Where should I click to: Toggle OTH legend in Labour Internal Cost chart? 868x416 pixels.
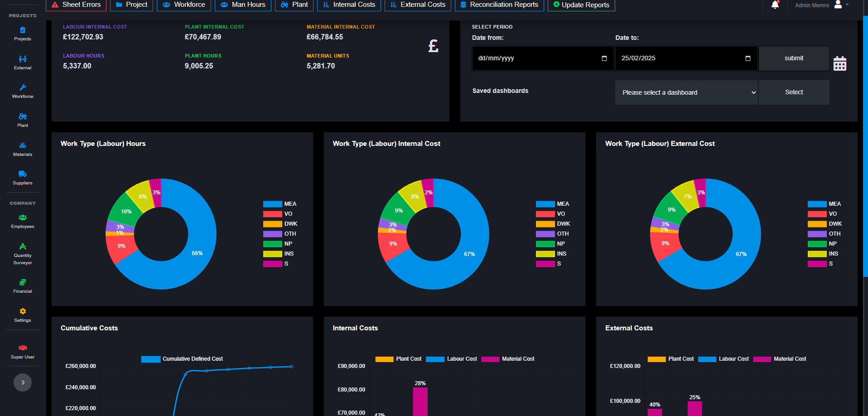pos(552,234)
